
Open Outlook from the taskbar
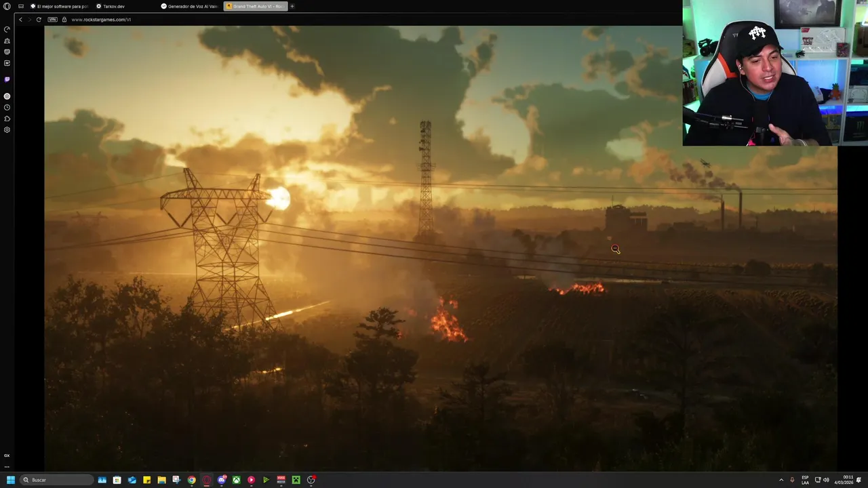pyautogui.click(x=132, y=480)
